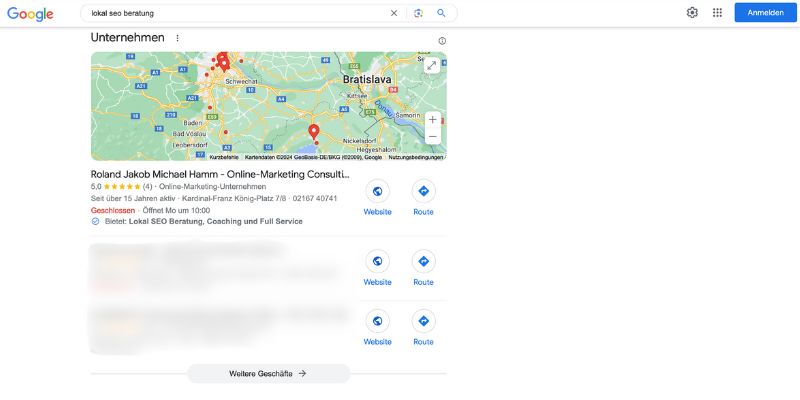Clear the search box with the X icon
800x400 pixels.
(x=394, y=13)
